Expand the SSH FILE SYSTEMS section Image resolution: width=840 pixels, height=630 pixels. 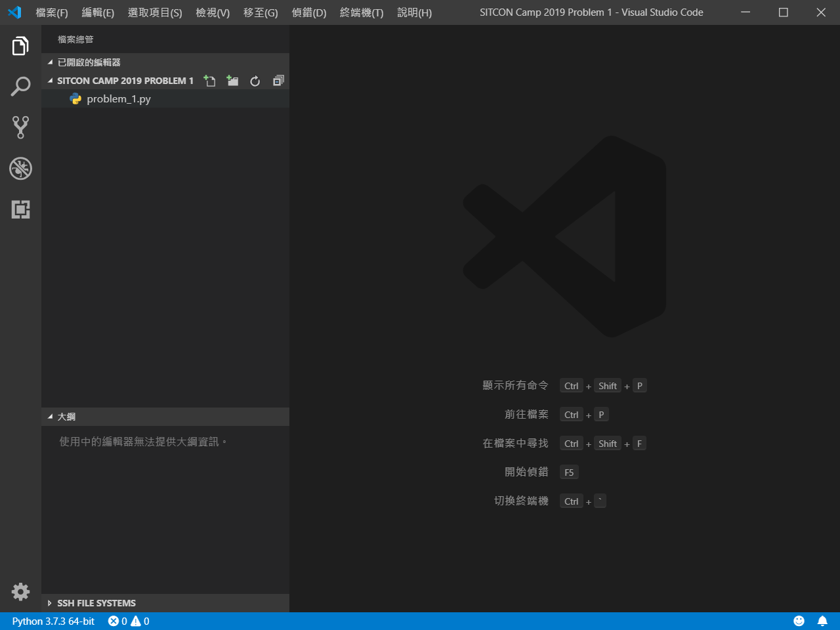[x=165, y=603]
